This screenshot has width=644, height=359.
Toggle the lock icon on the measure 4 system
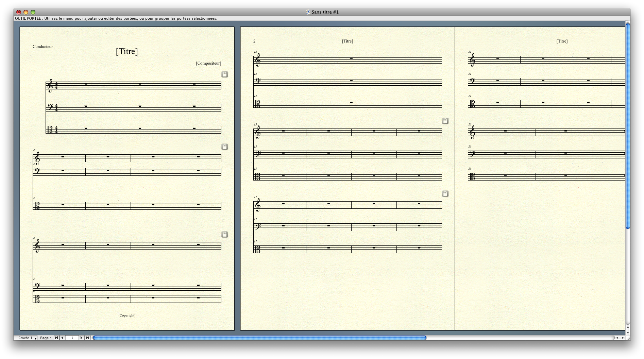pyautogui.click(x=224, y=147)
